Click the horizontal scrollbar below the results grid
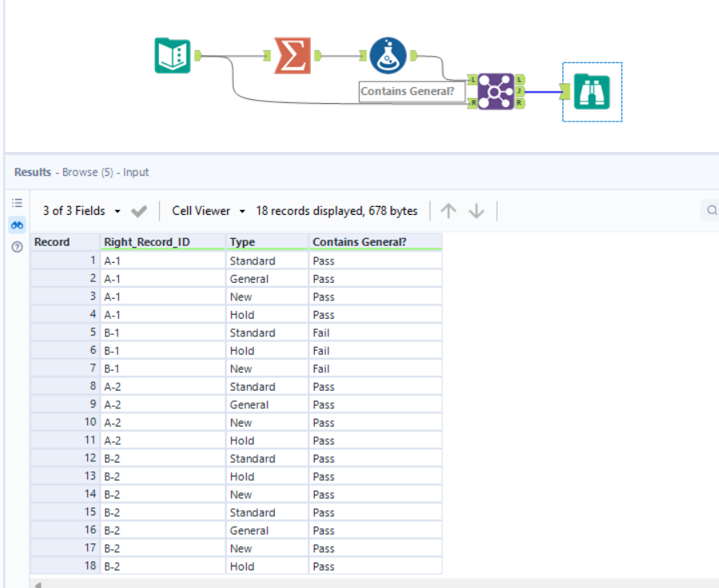This screenshot has width=719, height=588. [240, 582]
